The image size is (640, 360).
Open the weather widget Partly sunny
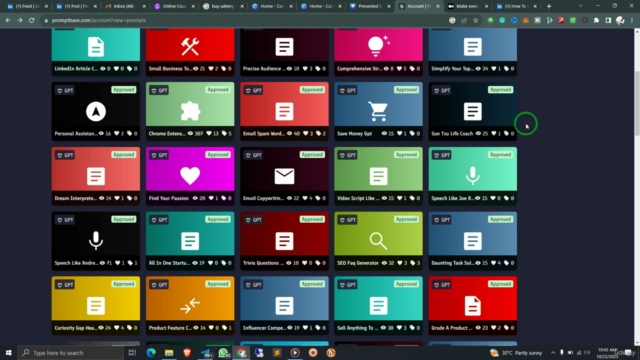pyautogui.click(x=516, y=353)
